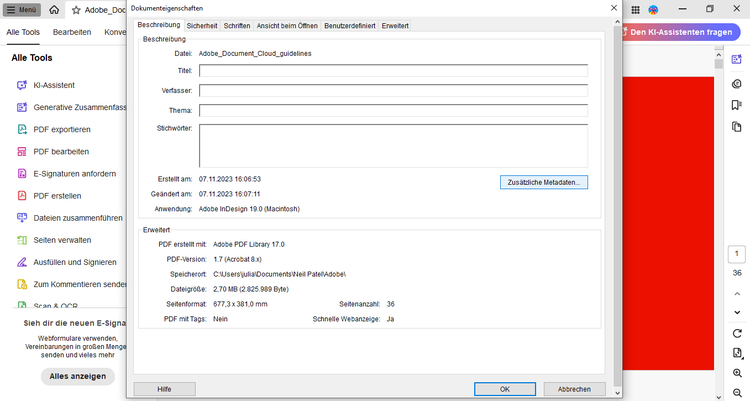Click the Speicherort path text
This screenshot has height=401, width=750.
[x=279, y=274]
